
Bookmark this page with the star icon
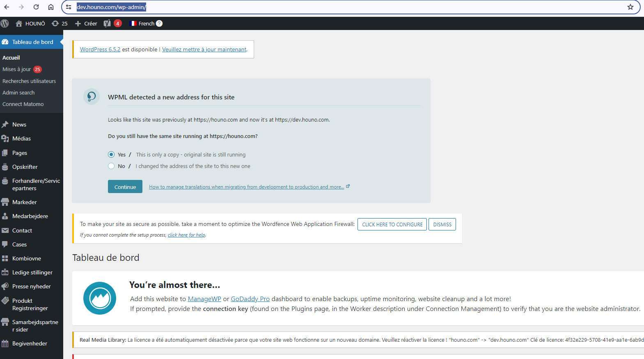(x=630, y=7)
